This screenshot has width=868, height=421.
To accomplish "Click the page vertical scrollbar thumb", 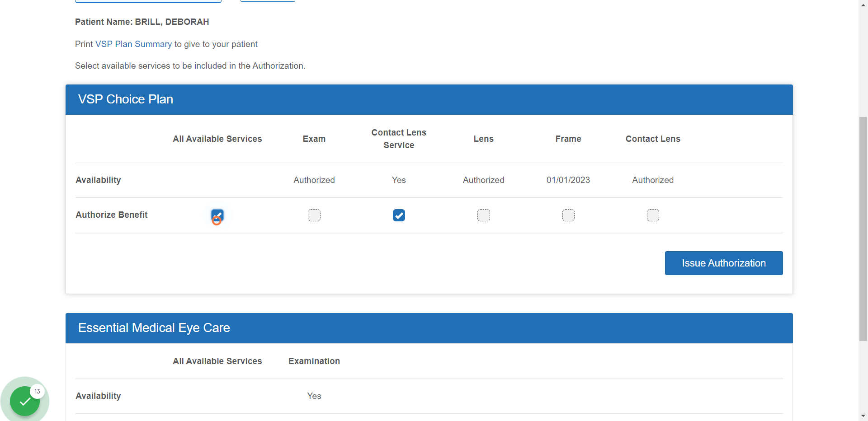I will point(863,229).
